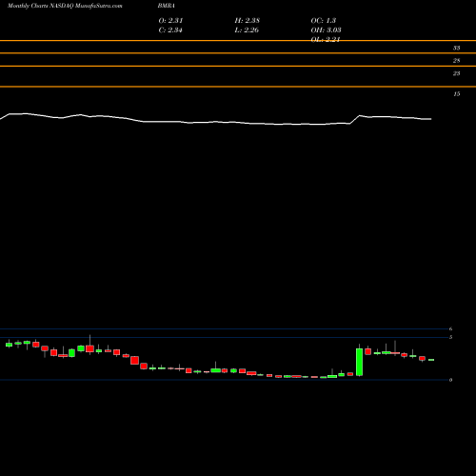This screenshot has width=476, height=476.
Task: Click the tall green breakout candlestick
Action: pos(359,362)
